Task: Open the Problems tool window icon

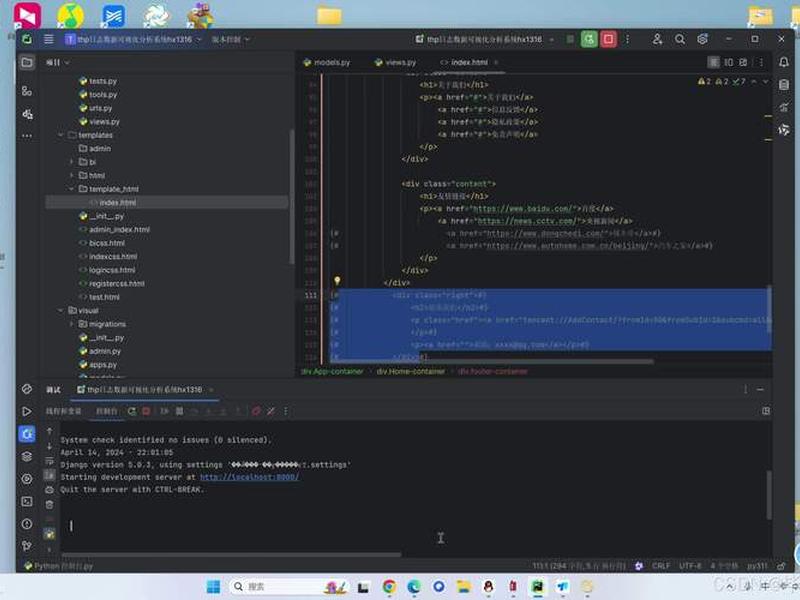Action: click(x=27, y=524)
